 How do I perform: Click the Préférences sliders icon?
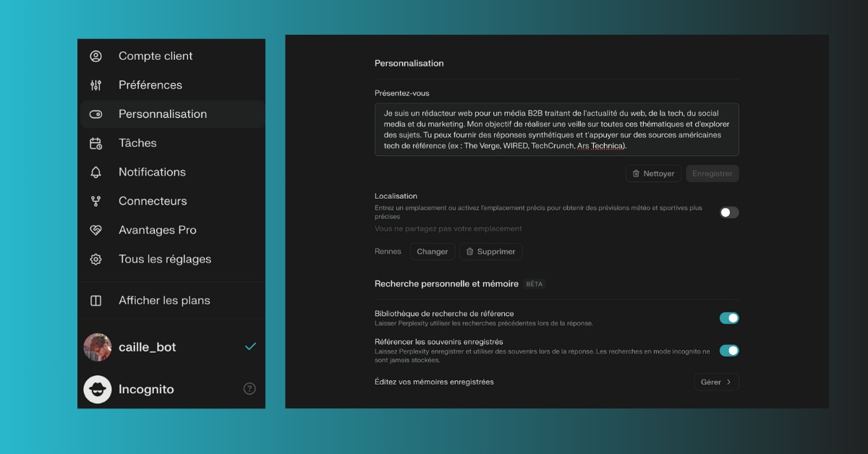coord(95,85)
